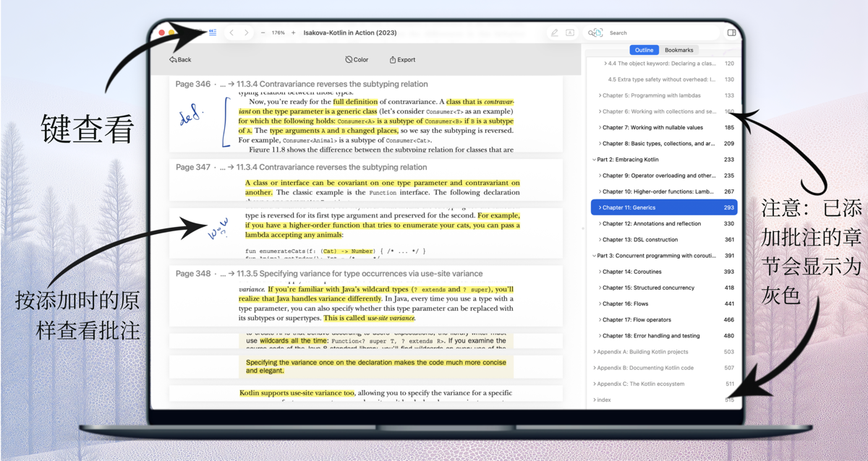
Task: Select the text annotation tool
Action: click(570, 33)
